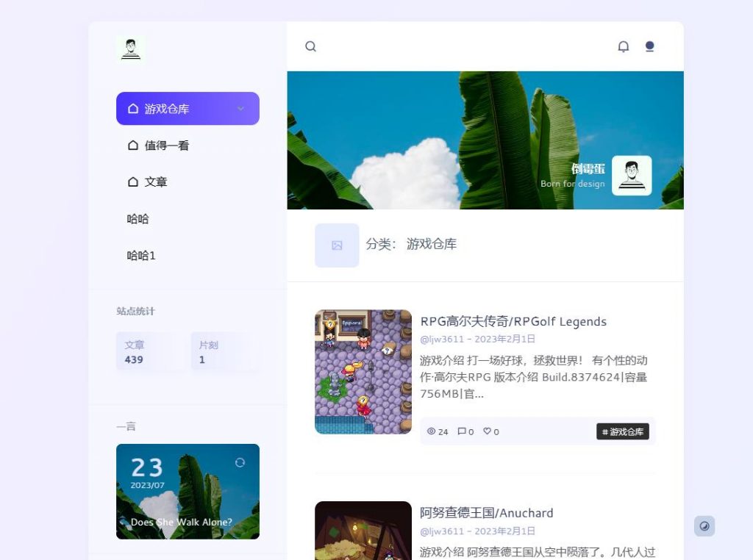This screenshot has width=753, height=560.
Task: Click the sidebar logo avatar
Action: tap(131, 49)
